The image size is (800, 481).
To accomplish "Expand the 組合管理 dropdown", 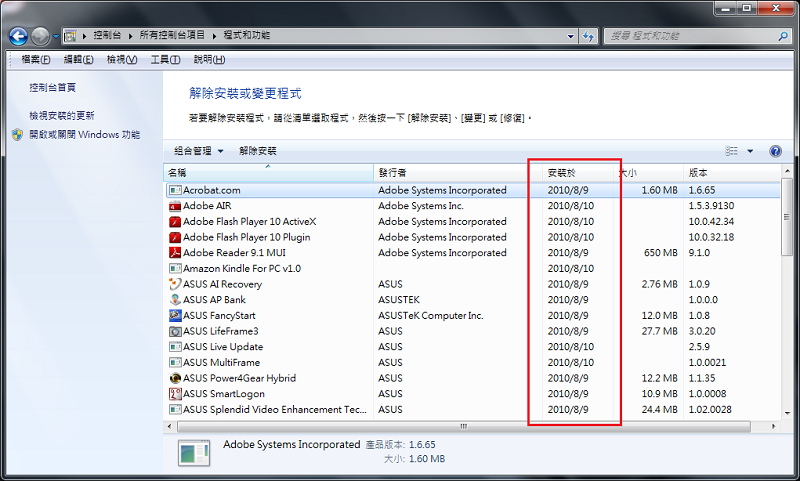I will [x=198, y=151].
